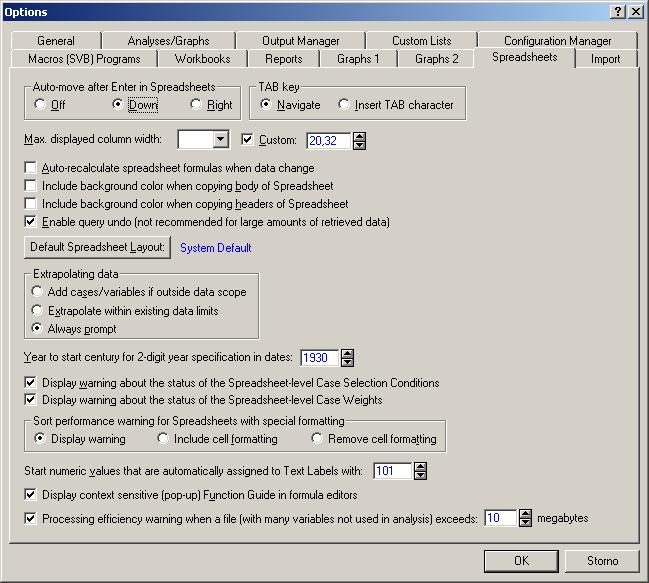Decrease the Text Labels start value
The width and height of the screenshot is (649, 583).
coord(420,475)
